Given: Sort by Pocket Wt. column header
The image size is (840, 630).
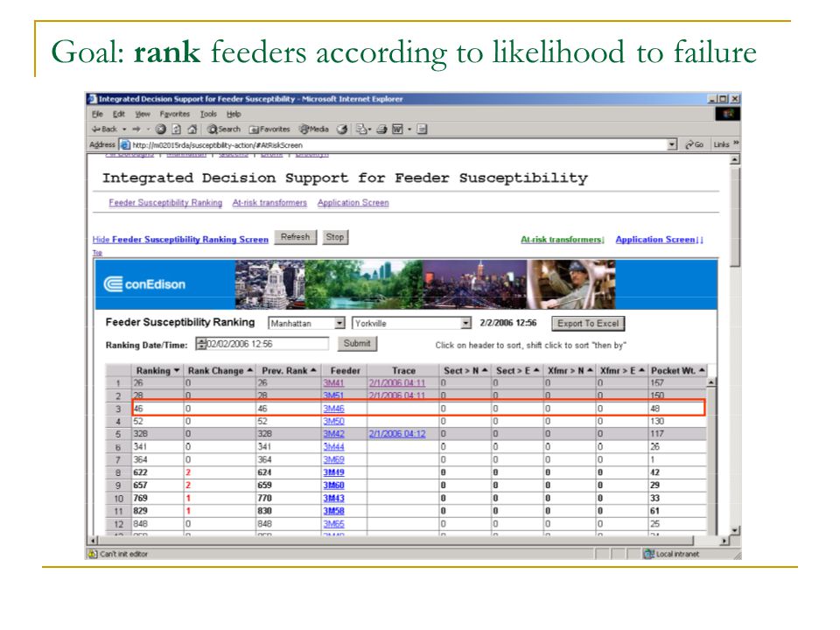Looking at the screenshot, I should click(677, 370).
